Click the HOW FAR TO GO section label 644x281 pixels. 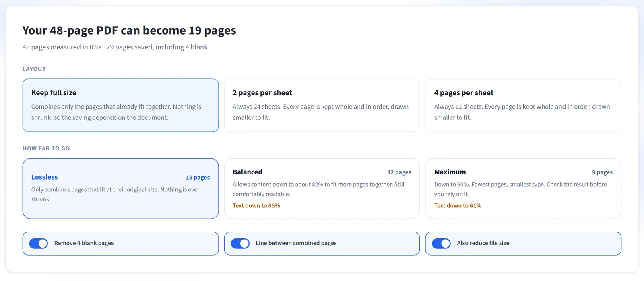46,148
